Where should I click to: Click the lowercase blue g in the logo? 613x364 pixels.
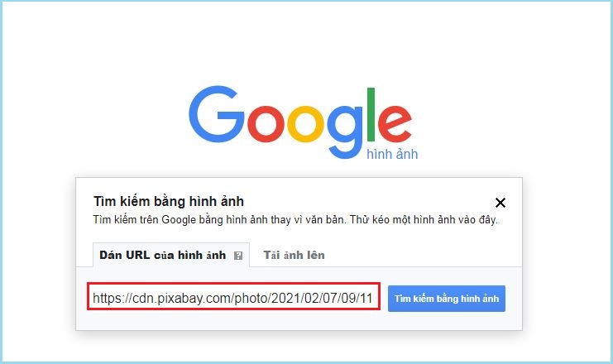[x=345, y=132]
